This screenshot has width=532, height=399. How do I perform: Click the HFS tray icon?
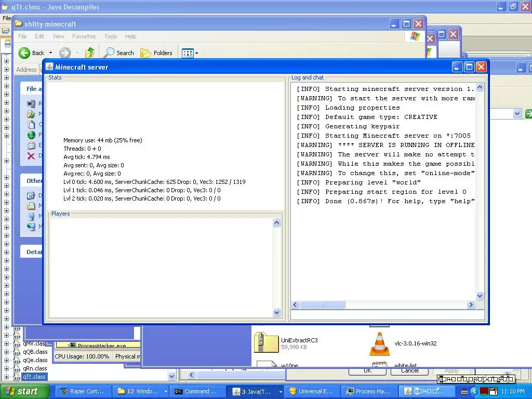pyautogui.click(x=494, y=391)
